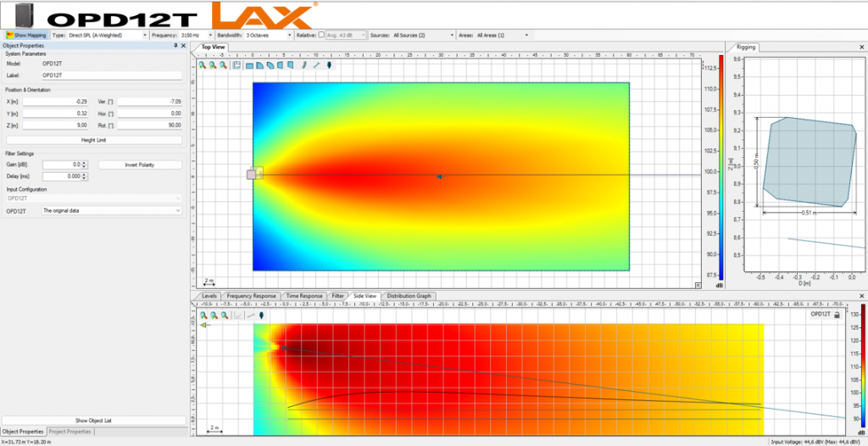
Task: Click the graph chart icon in Side View toolbar
Action: pyautogui.click(x=238, y=315)
